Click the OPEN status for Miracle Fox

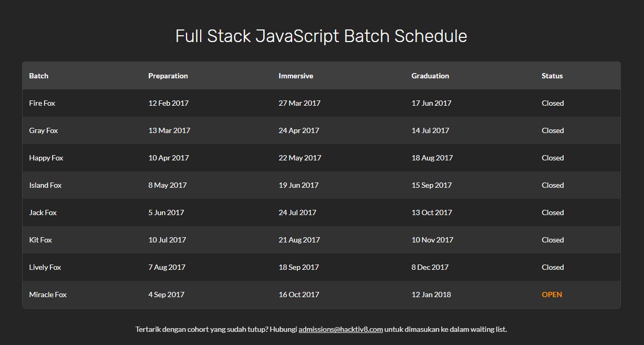coord(552,295)
